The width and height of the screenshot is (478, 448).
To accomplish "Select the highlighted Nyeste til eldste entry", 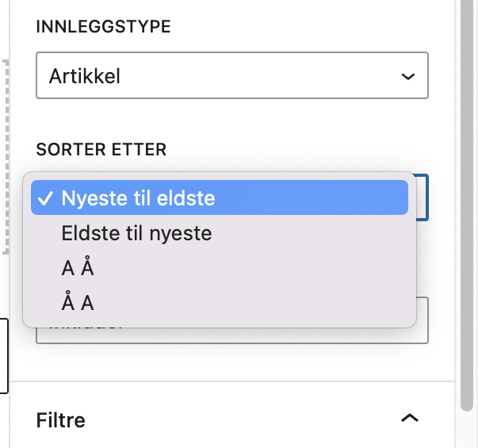I will (219, 198).
